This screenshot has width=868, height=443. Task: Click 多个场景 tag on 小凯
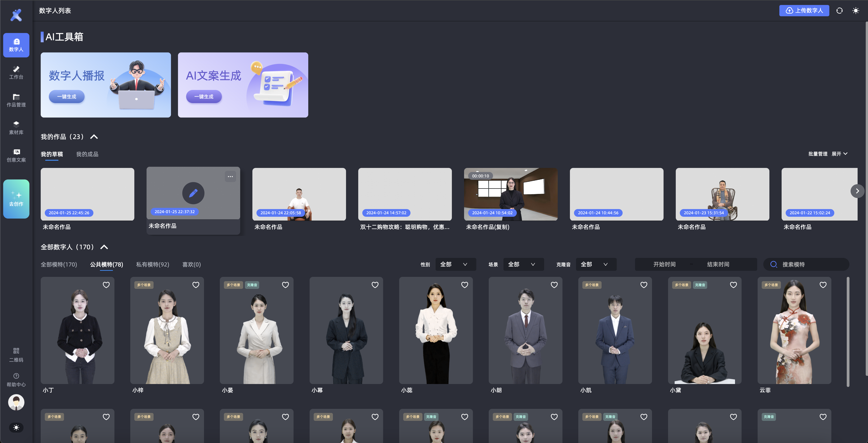click(592, 285)
